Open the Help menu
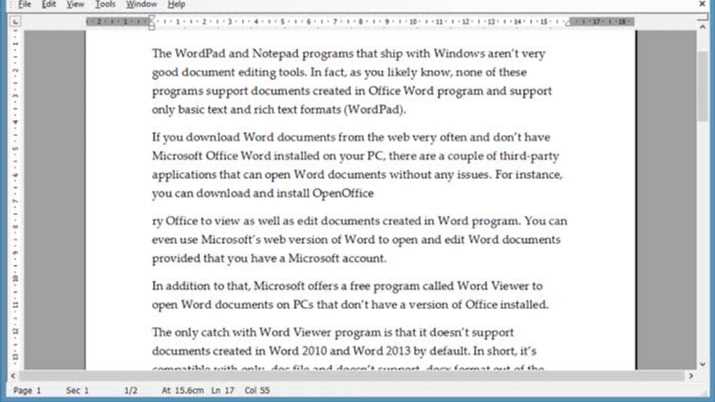Viewport: 715px width, 402px height. 176,5
